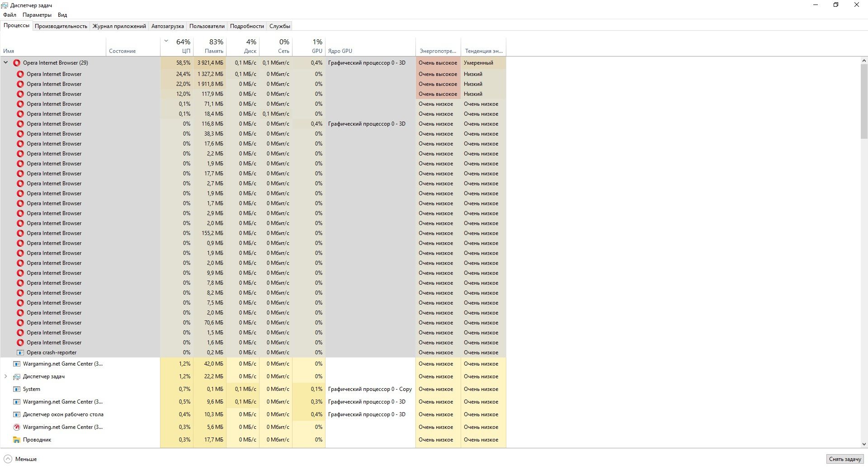The width and height of the screenshot is (868, 470).
Task: Click the Opera icon in the row using 71,1 МБ memory
Action: 20,104
